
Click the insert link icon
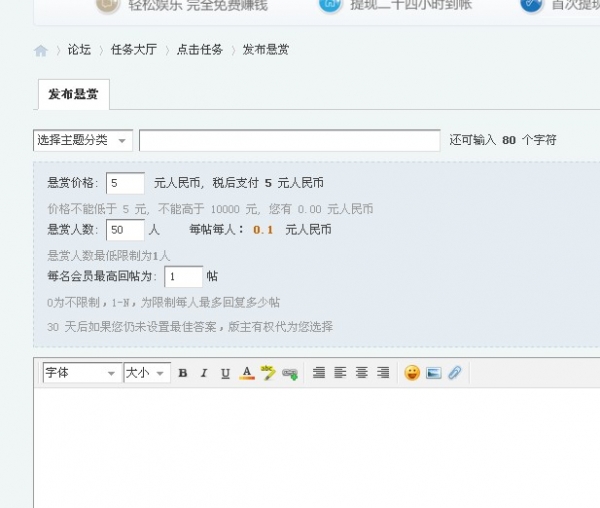tap(290, 373)
